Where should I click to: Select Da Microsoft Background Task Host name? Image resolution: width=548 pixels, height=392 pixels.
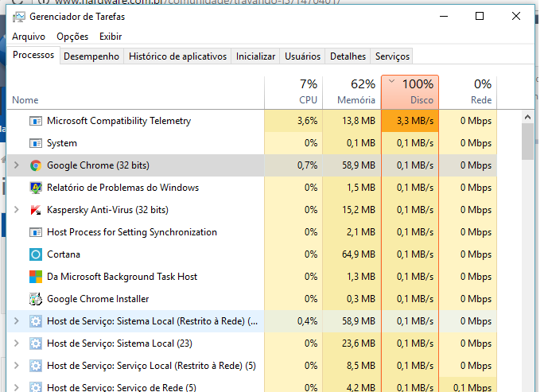coord(122,277)
